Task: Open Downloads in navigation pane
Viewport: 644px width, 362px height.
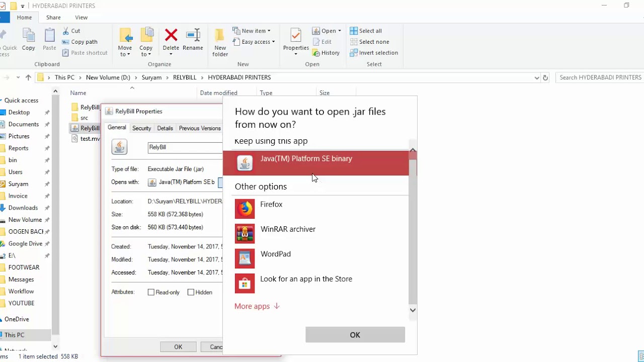Action: click(23, 208)
